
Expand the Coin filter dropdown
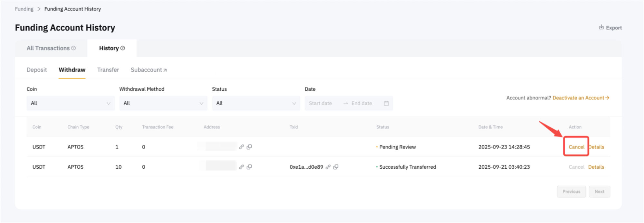pyautogui.click(x=71, y=103)
